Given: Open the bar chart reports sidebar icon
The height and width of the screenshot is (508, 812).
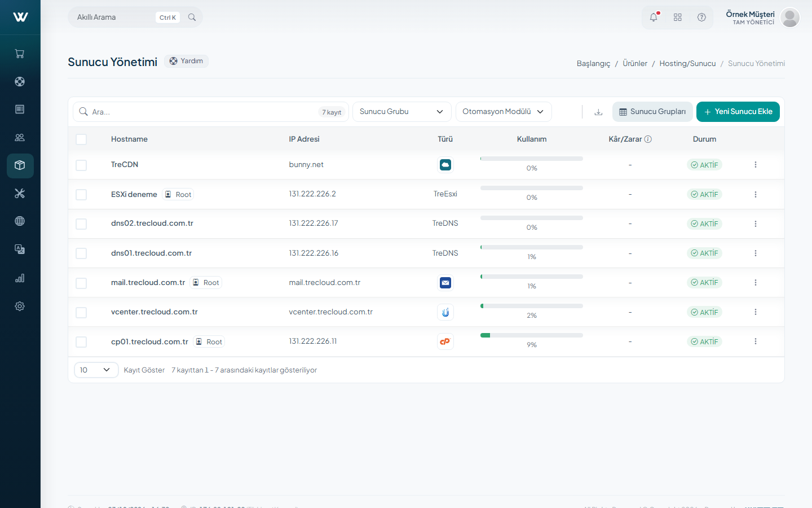Looking at the screenshot, I should click(20, 278).
